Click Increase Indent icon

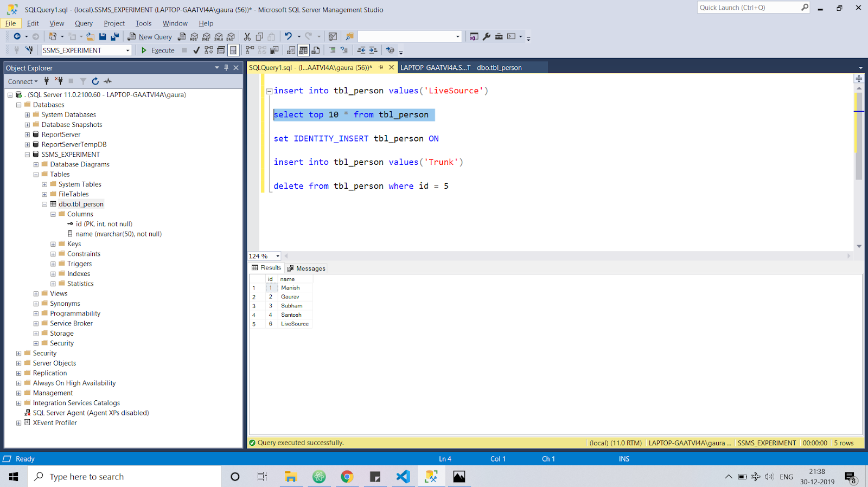(x=373, y=50)
